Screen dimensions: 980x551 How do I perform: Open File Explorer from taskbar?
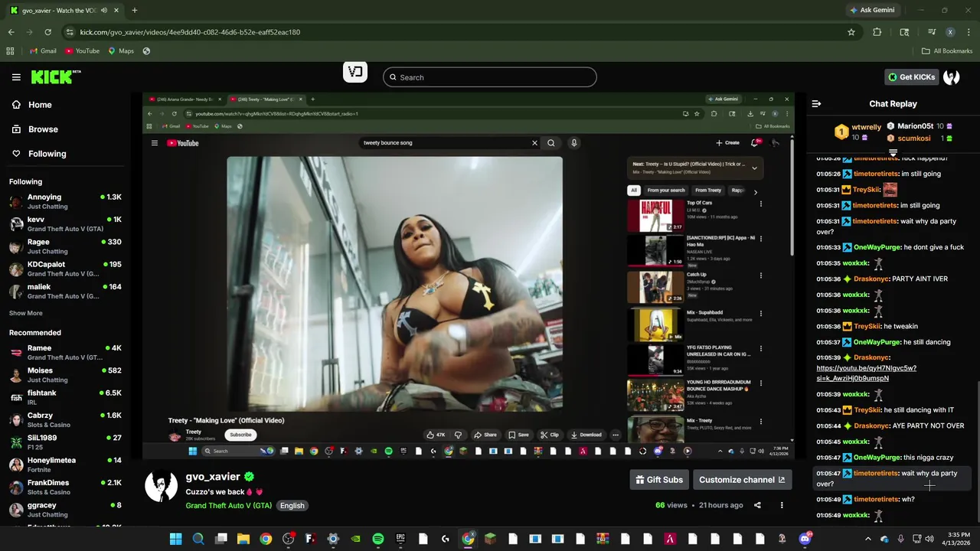(x=243, y=539)
